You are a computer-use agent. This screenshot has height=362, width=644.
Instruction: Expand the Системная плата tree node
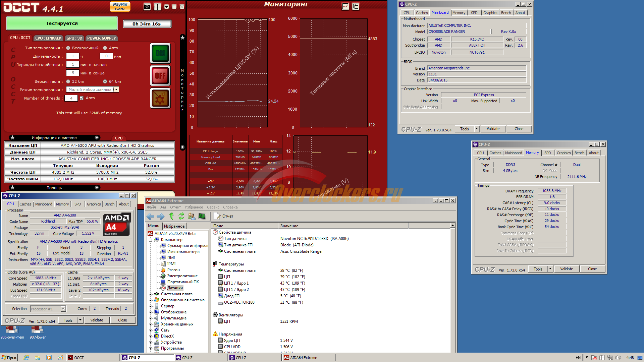pyautogui.click(x=151, y=294)
